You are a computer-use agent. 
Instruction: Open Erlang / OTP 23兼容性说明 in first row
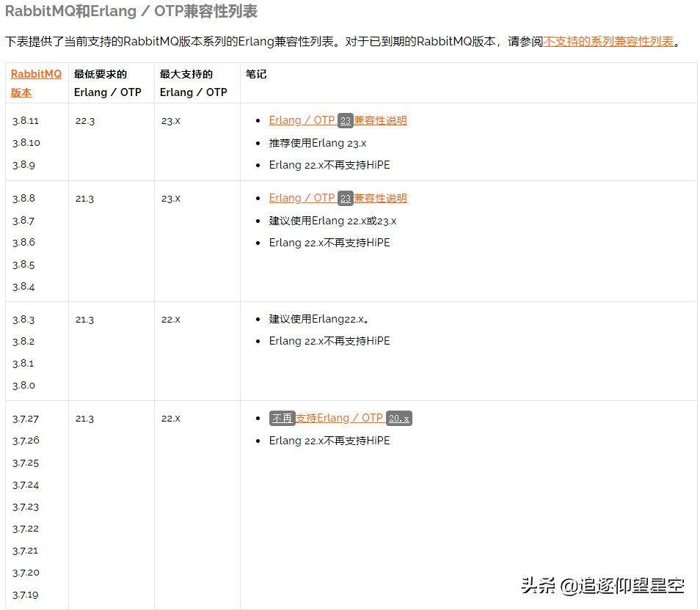pos(338,120)
